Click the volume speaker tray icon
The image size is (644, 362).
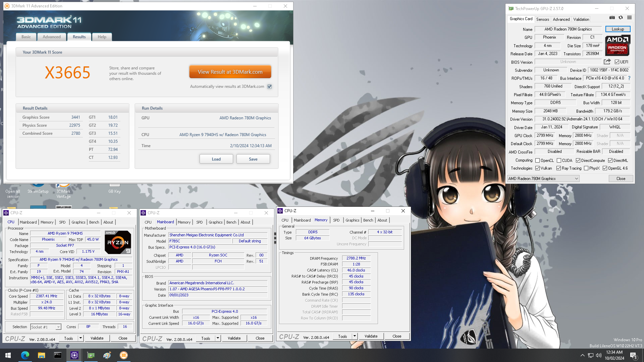point(599,355)
